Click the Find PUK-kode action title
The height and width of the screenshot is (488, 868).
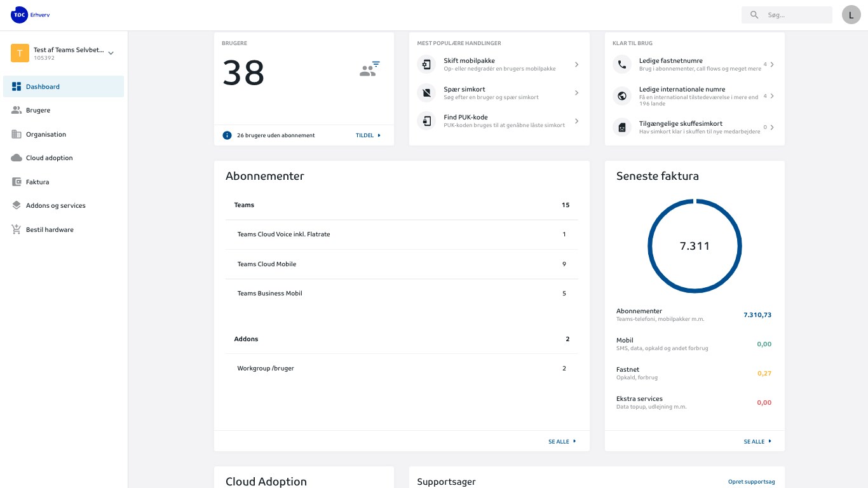[x=466, y=117]
